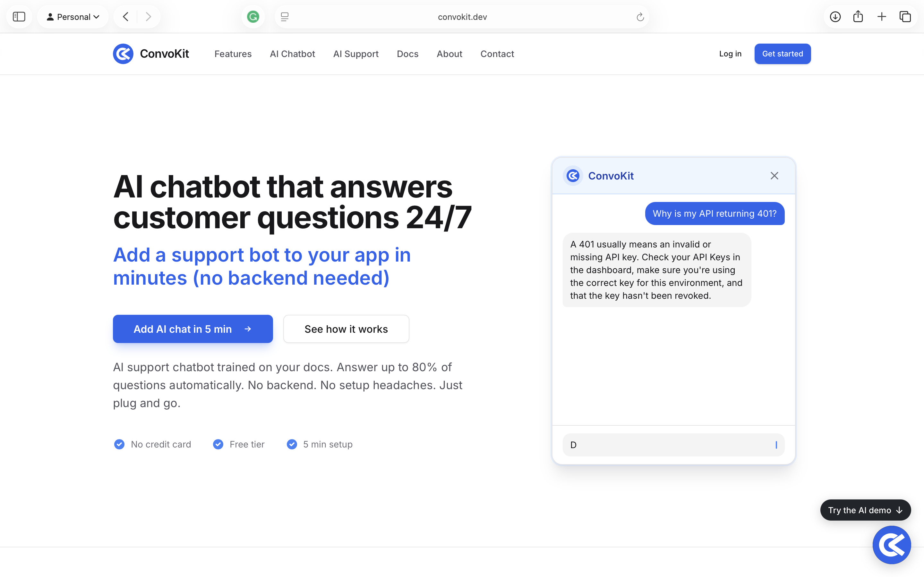This screenshot has height=577, width=924.
Task: Click the chat message input field
Action: pyautogui.click(x=673, y=445)
